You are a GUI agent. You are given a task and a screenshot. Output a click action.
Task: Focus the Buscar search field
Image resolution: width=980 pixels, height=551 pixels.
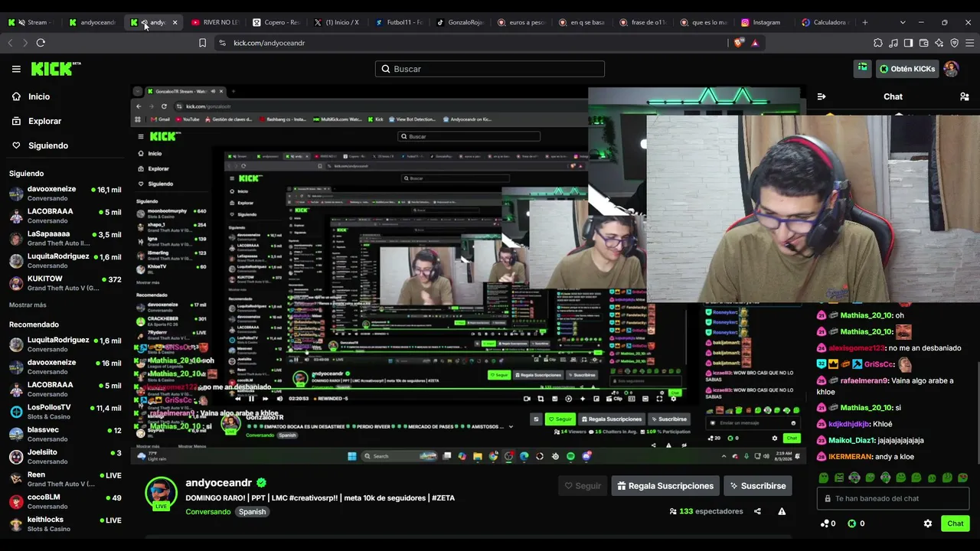tap(490, 69)
